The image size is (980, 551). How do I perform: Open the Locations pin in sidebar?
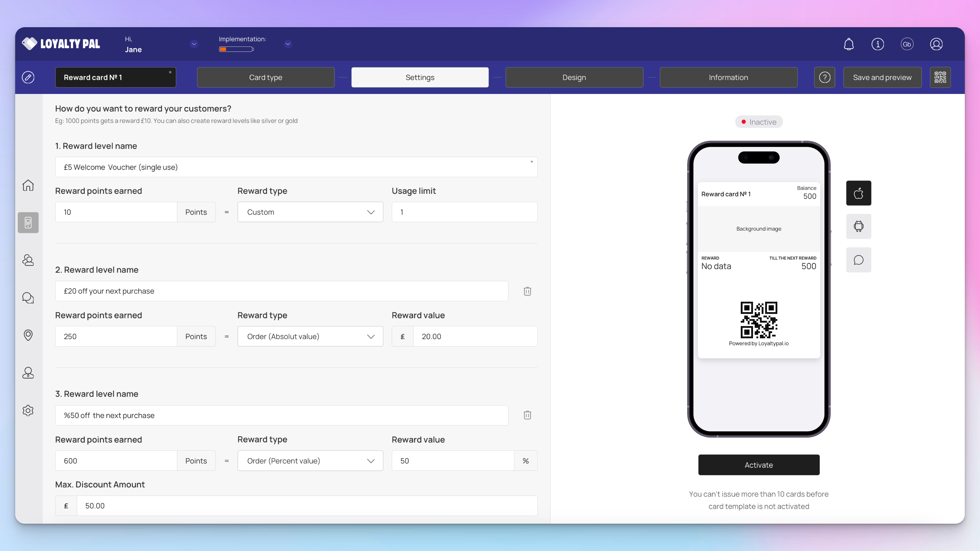pos(28,335)
